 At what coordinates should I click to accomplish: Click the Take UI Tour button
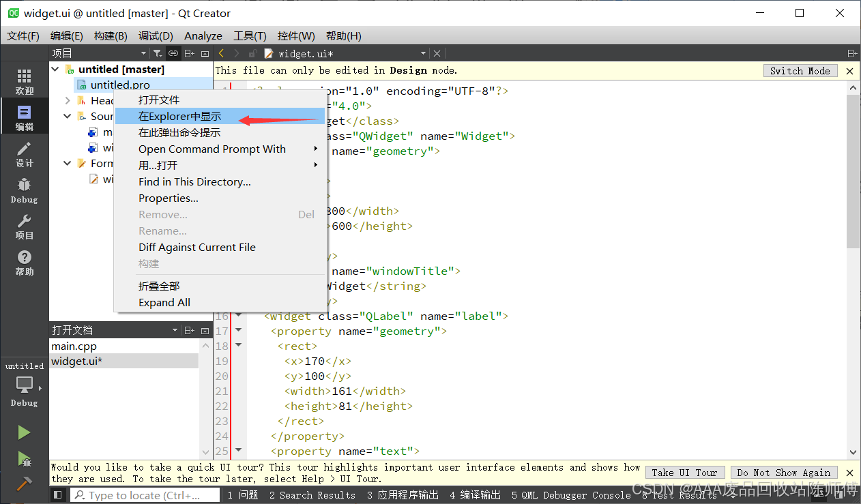click(x=684, y=472)
